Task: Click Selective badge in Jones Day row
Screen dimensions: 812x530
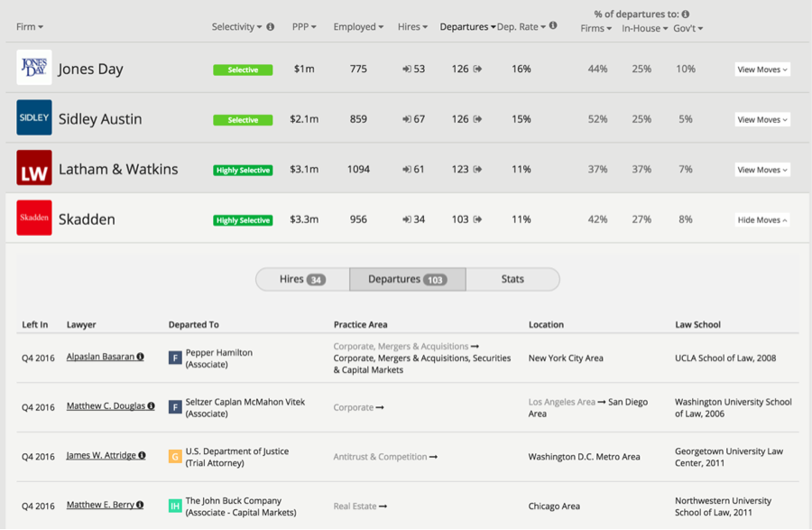Action: tap(243, 70)
